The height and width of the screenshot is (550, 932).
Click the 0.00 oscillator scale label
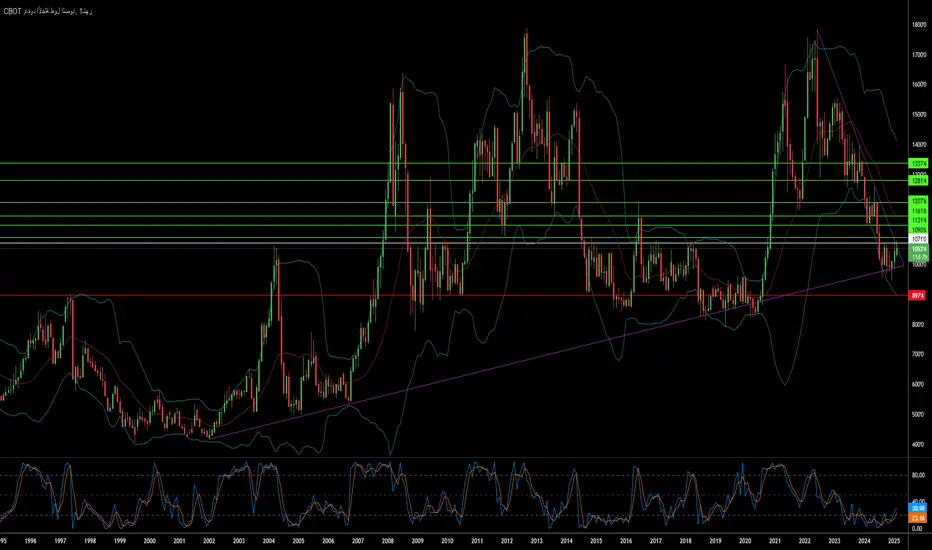tap(917, 528)
